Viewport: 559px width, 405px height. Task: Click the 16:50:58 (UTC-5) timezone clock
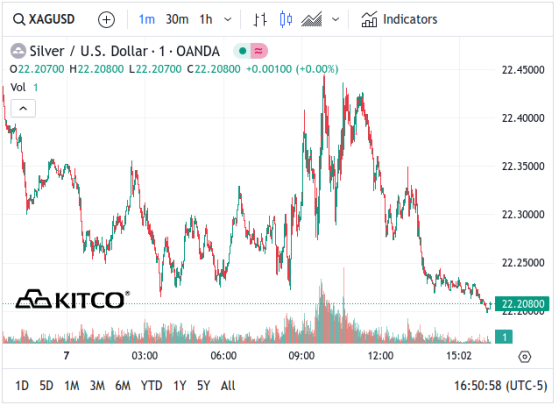[500, 386]
